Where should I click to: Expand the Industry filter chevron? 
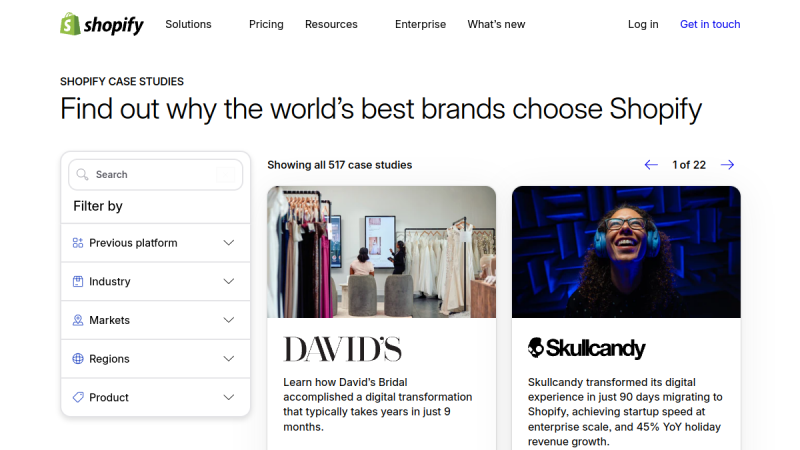(x=229, y=282)
